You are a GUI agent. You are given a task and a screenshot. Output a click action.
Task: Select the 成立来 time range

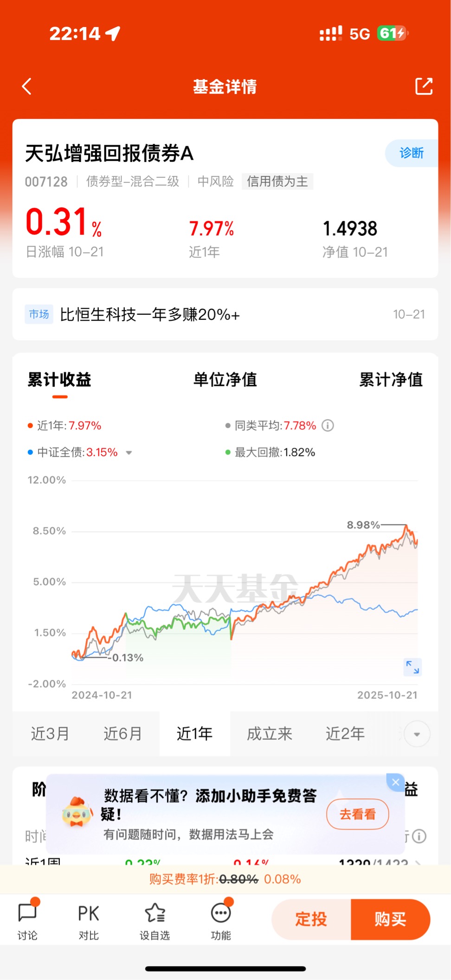pyautogui.click(x=269, y=734)
